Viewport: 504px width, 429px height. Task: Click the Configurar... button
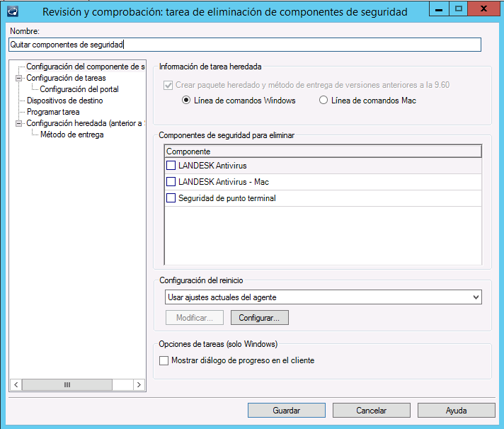point(259,318)
